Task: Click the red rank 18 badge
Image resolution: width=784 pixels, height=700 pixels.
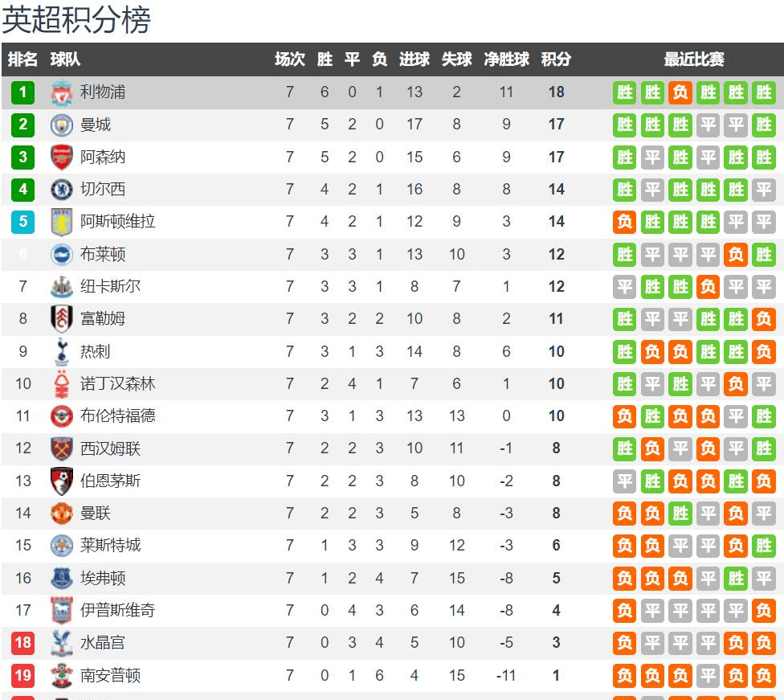Action: tap(23, 642)
